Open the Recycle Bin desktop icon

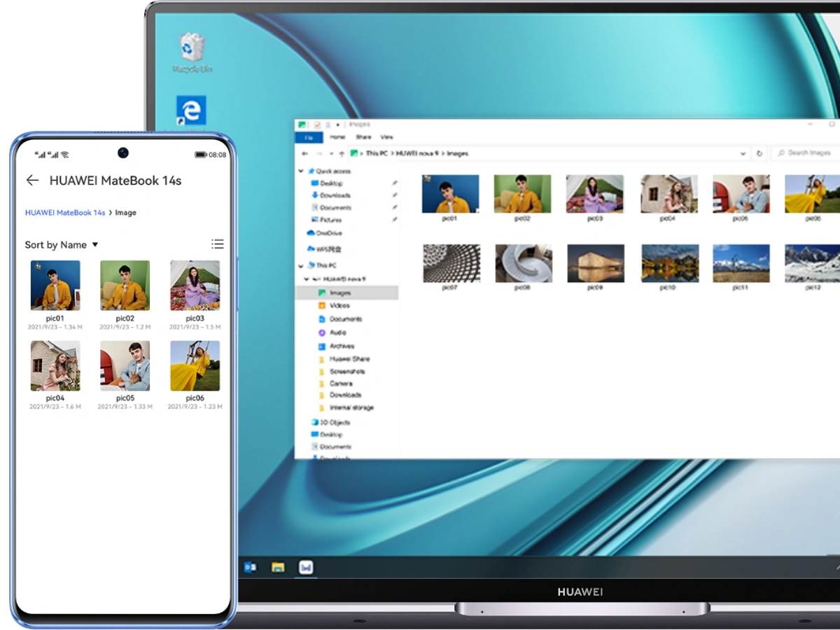(x=192, y=50)
